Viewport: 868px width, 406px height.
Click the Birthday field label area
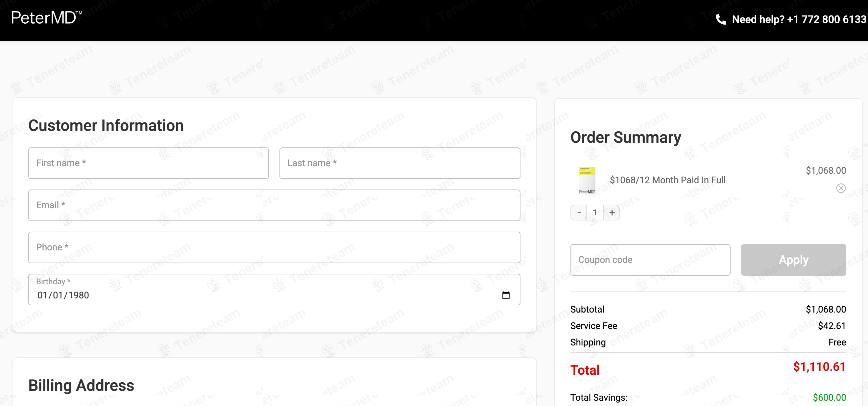(x=53, y=282)
